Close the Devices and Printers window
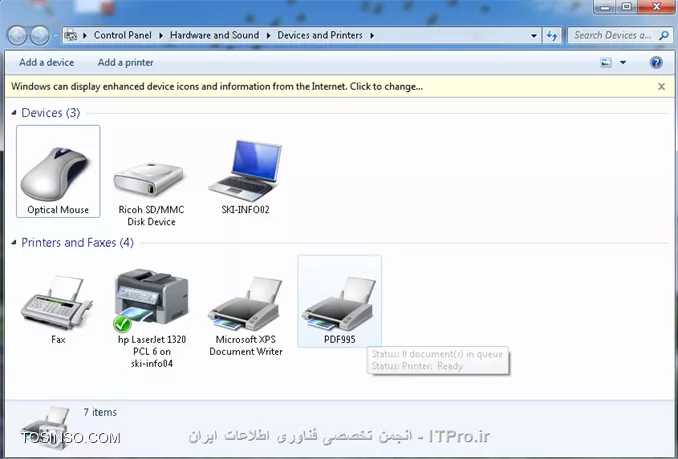 (x=656, y=7)
